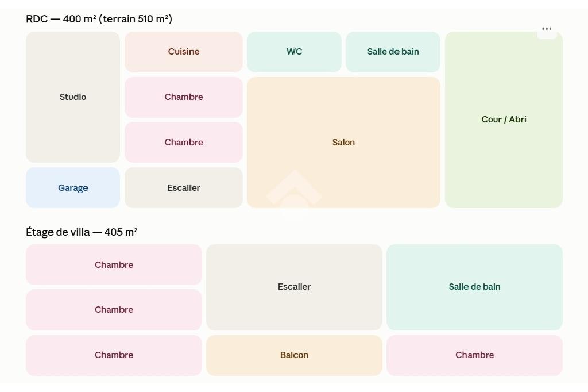Select the Cour / Abri block

coord(504,120)
